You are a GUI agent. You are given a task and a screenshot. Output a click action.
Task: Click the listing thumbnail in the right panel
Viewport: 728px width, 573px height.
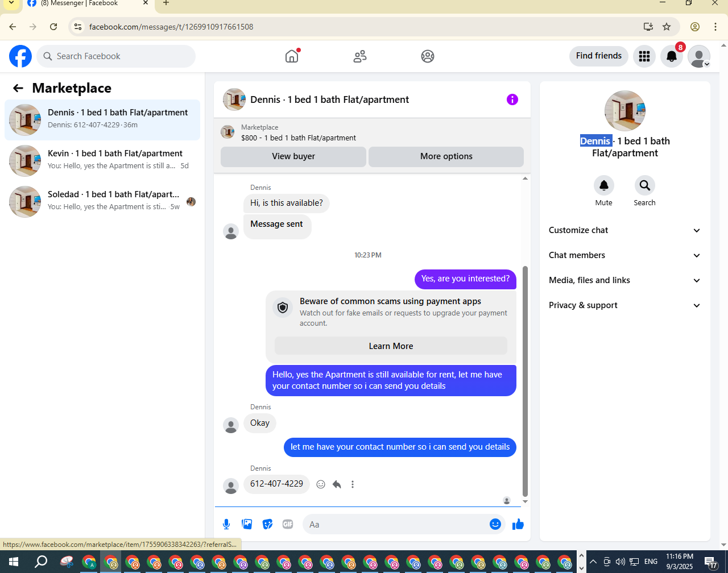(625, 111)
